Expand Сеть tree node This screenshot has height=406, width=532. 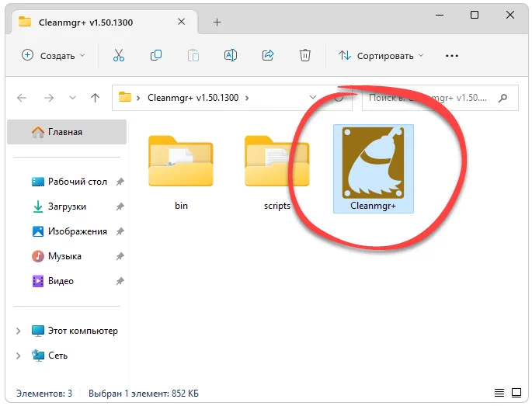(19, 356)
